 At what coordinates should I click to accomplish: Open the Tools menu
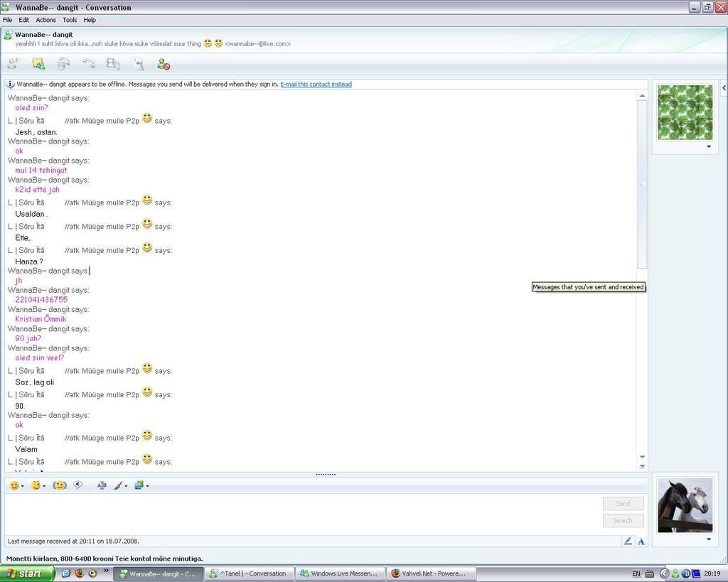click(x=70, y=20)
